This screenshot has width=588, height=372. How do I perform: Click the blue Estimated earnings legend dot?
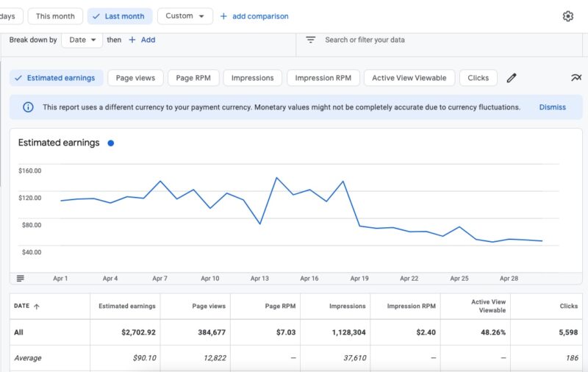tap(110, 143)
